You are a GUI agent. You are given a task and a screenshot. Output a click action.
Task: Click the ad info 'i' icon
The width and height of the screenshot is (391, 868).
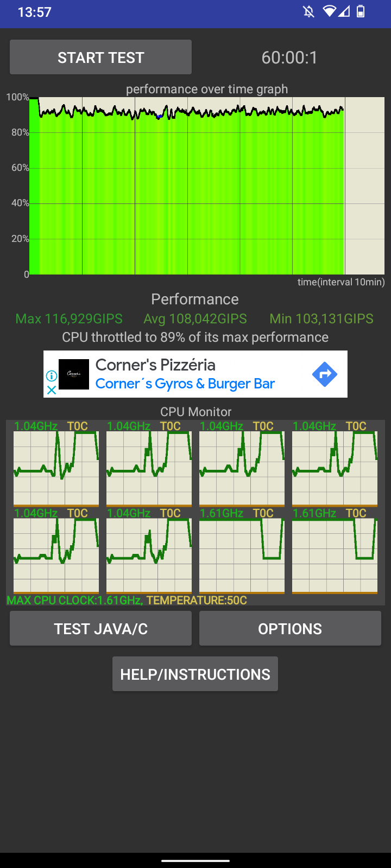coord(51,376)
